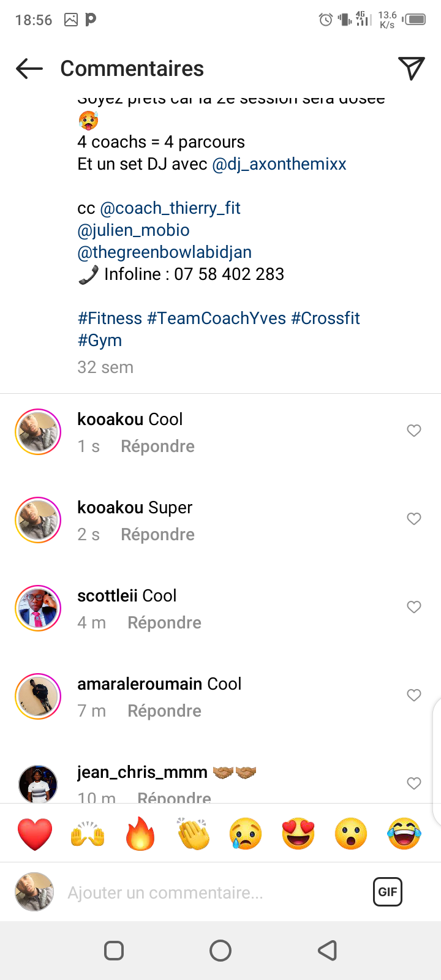Open the GIF picker button

[x=387, y=892]
